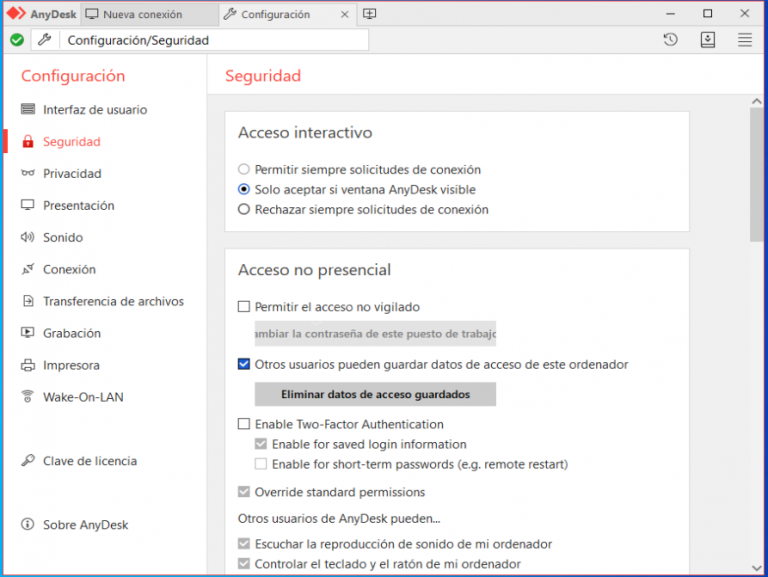Open the address book download icon
Image resolution: width=768 pixels, height=577 pixels.
tap(708, 40)
